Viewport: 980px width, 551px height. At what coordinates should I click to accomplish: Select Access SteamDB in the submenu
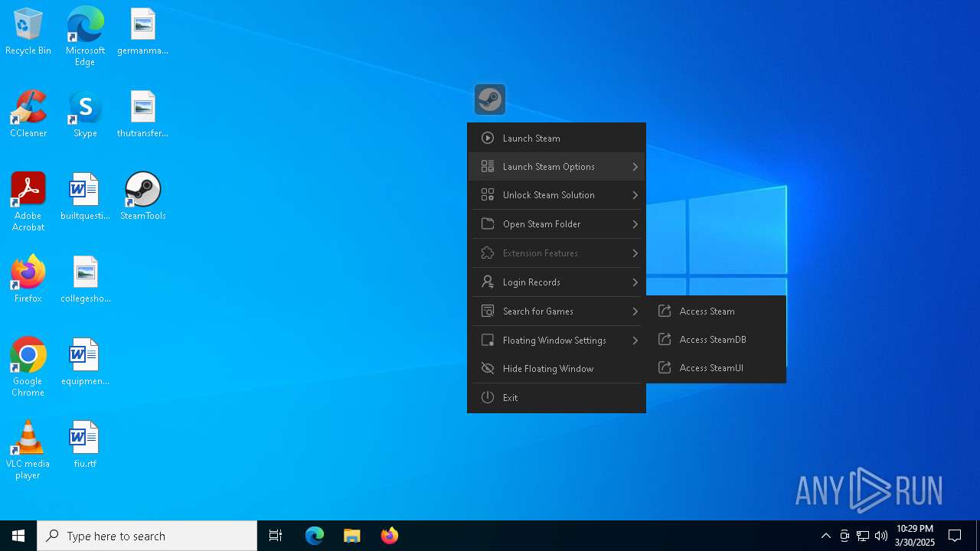pos(716,339)
